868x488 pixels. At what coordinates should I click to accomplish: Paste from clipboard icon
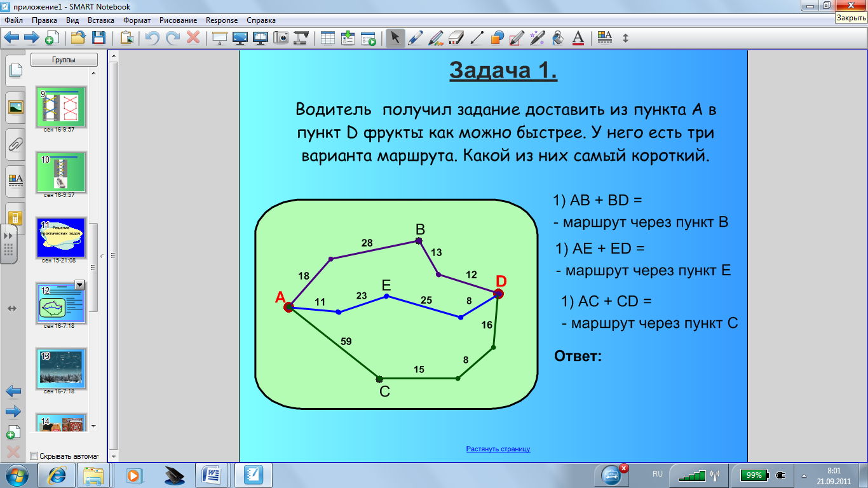click(127, 37)
